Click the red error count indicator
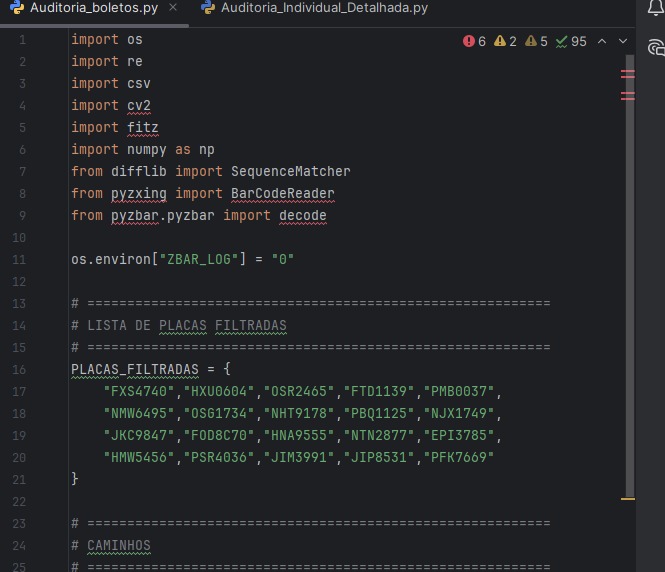 pyautogui.click(x=475, y=41)
